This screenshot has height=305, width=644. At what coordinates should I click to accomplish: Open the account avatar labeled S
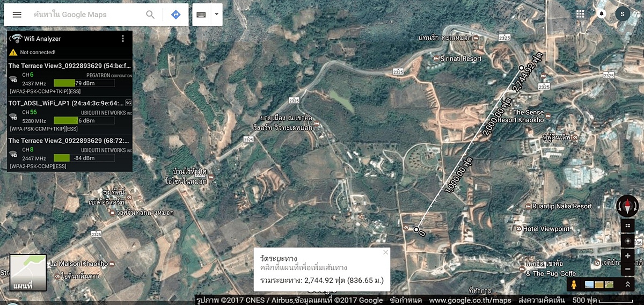(x=623, y=14)
